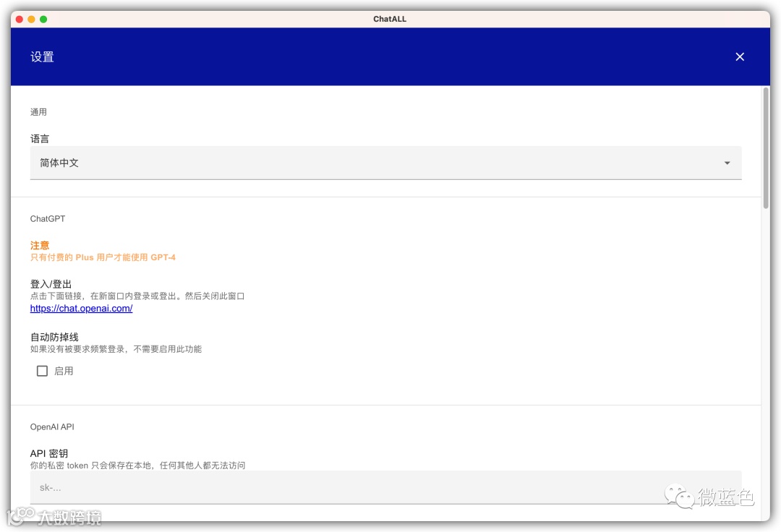The image size is (781, 532).
Task: Click the ChatALL window title
Action: click(x=390, y=19)
